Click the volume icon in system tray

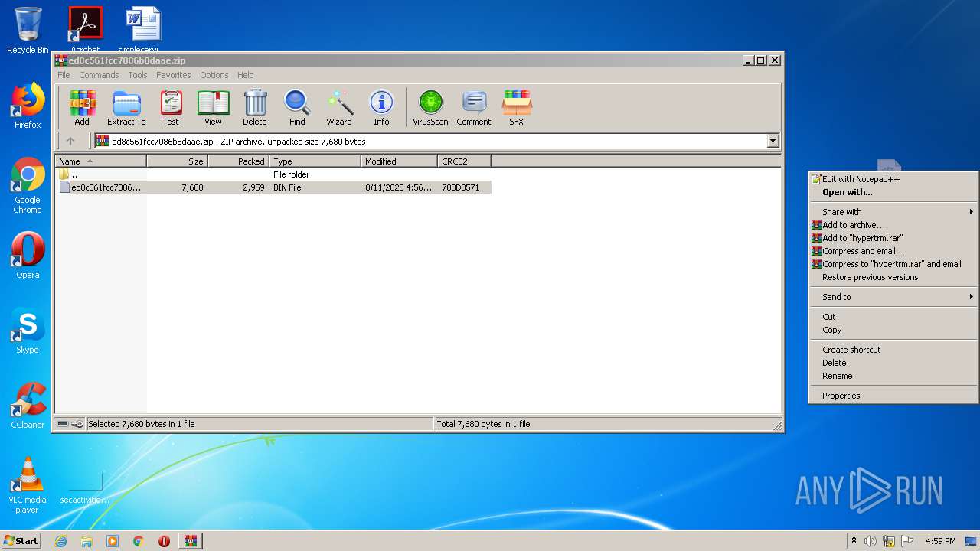tap(871, 541)
